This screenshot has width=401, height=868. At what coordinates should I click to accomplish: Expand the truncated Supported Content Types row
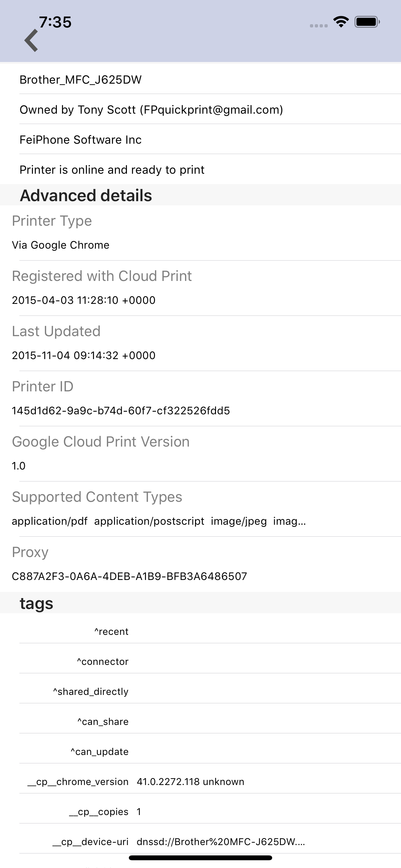point(159,521)
